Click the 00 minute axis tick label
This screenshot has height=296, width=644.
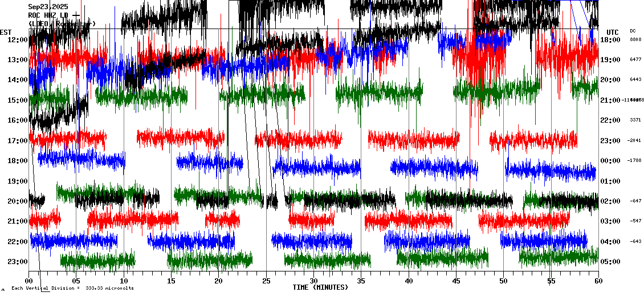click(29, 281)
